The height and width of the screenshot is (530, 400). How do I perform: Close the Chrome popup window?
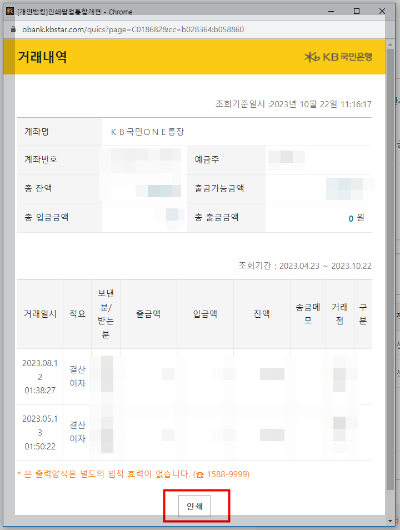point(382,11)
